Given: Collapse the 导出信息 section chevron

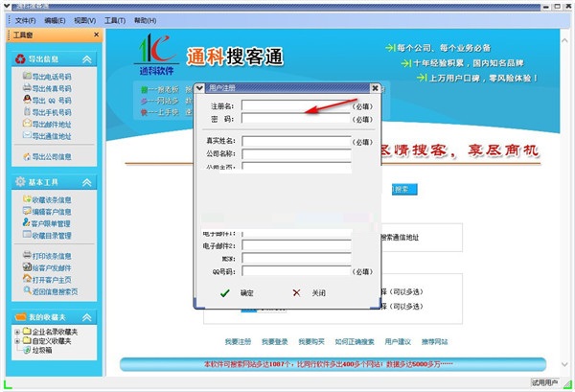Looking at the screenshot, I should click(87, 59).
